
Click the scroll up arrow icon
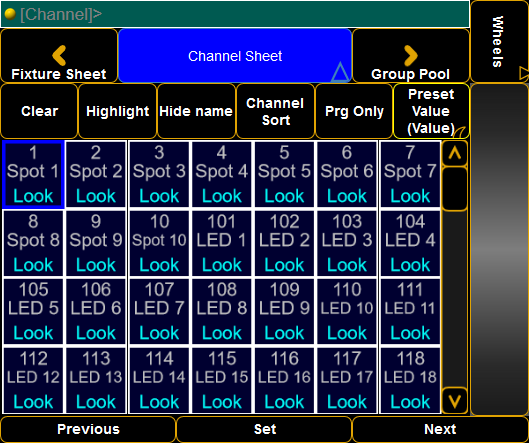[x=454, y=154]
